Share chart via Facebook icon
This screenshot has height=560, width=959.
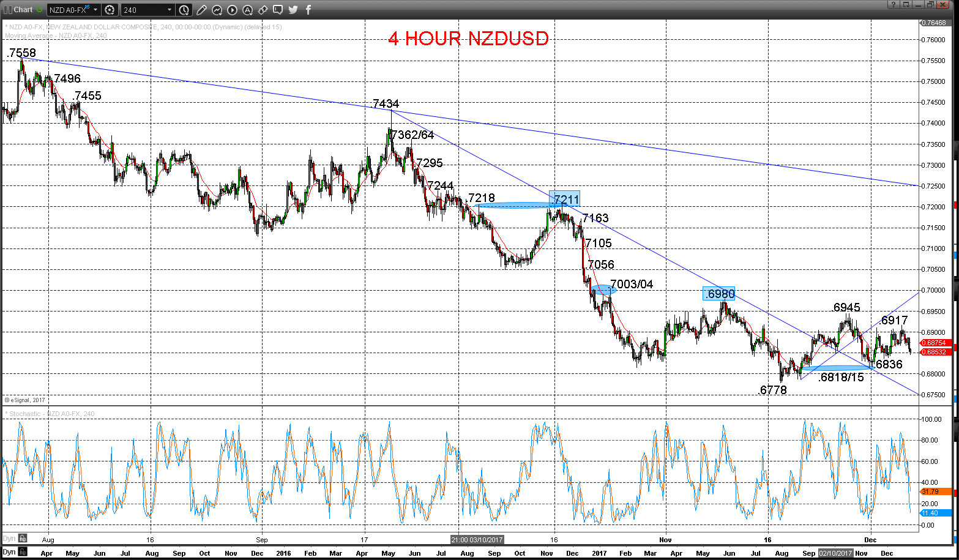tap(308, 10)
